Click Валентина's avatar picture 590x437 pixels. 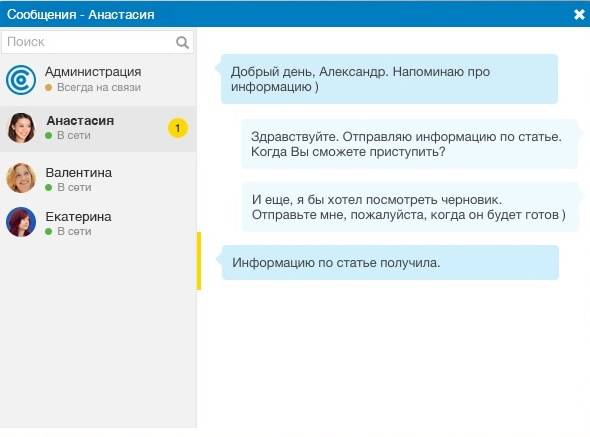click(21, 178)
